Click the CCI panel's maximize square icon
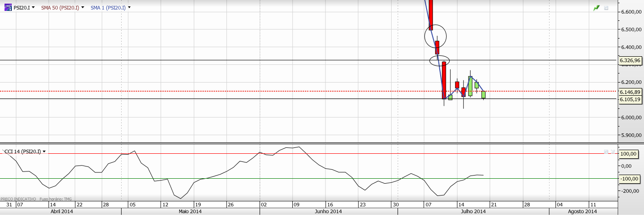644x215 pixels. point(606,152)
